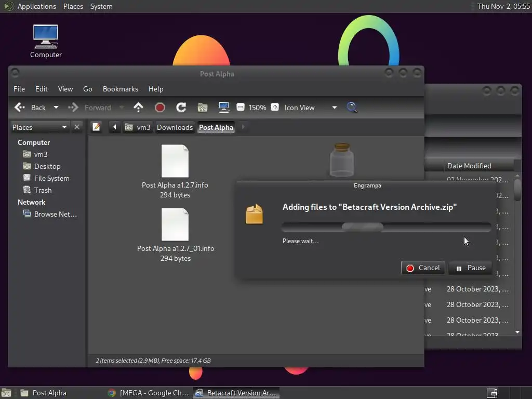
Task: Navigate to Downloads in the path bar
Action: click(175, 127)
